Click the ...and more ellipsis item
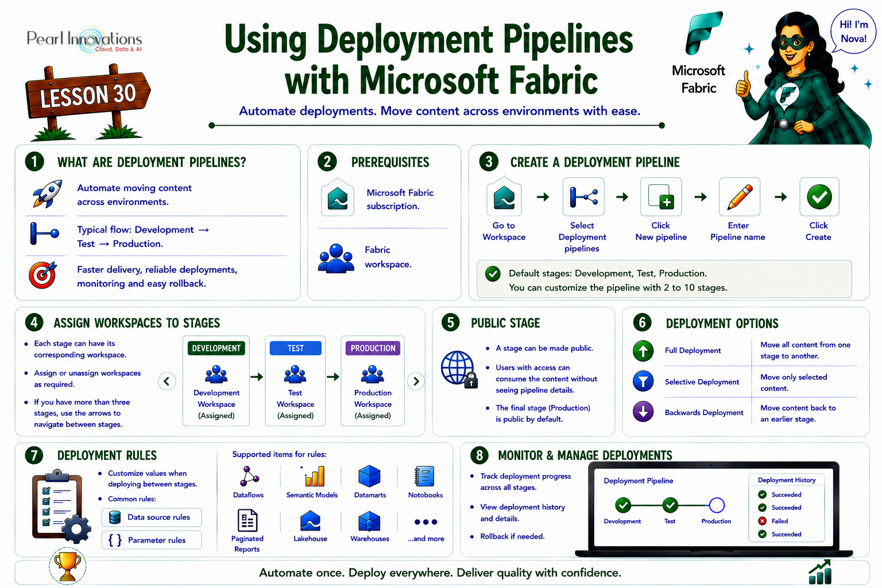Screen dimensions: 882x588 [426, 529]
